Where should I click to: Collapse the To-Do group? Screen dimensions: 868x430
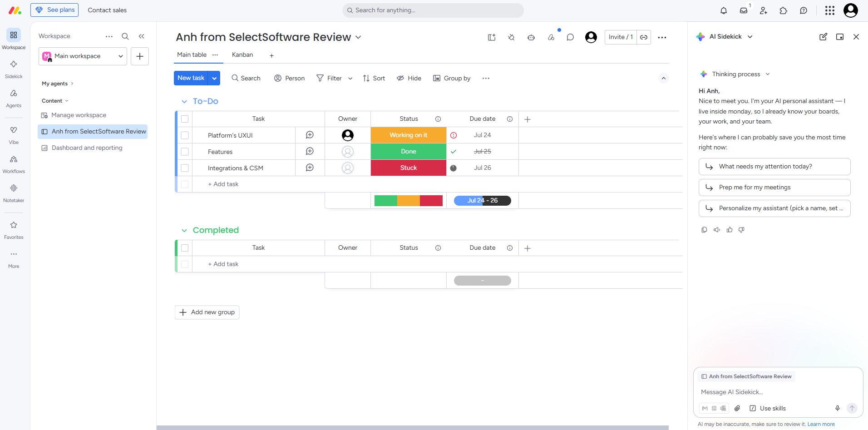[x=184, y=102]
